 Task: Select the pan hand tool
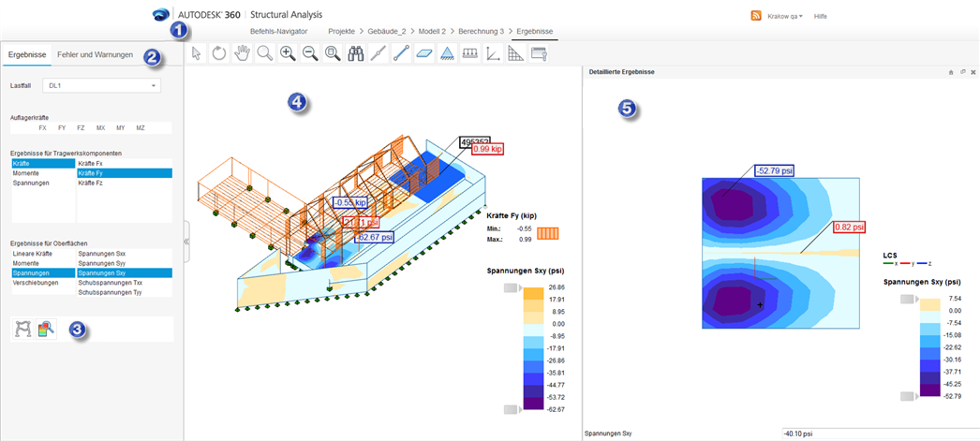[241, 54]
